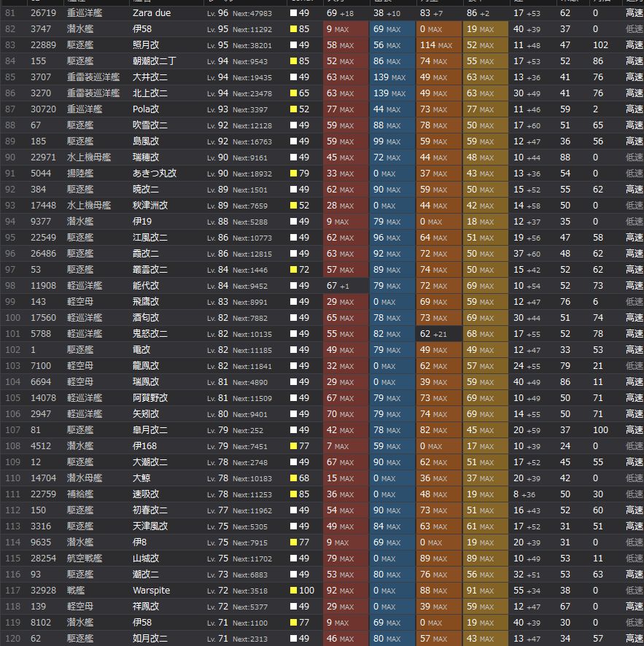Image resolution: width=644 pixels, height=646 pixels.
Task: Select ship name 大鯨
Action: pyautogui.click(x=141, y=478)
